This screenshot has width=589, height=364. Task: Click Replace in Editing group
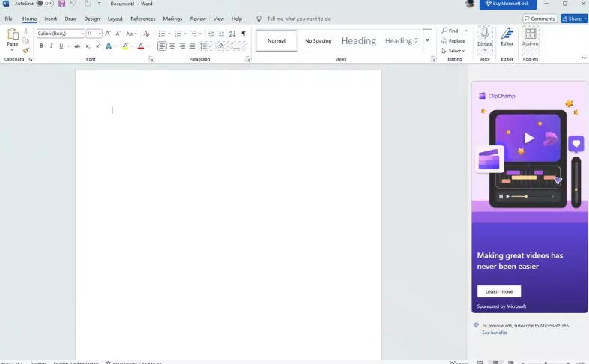(453, 41)
